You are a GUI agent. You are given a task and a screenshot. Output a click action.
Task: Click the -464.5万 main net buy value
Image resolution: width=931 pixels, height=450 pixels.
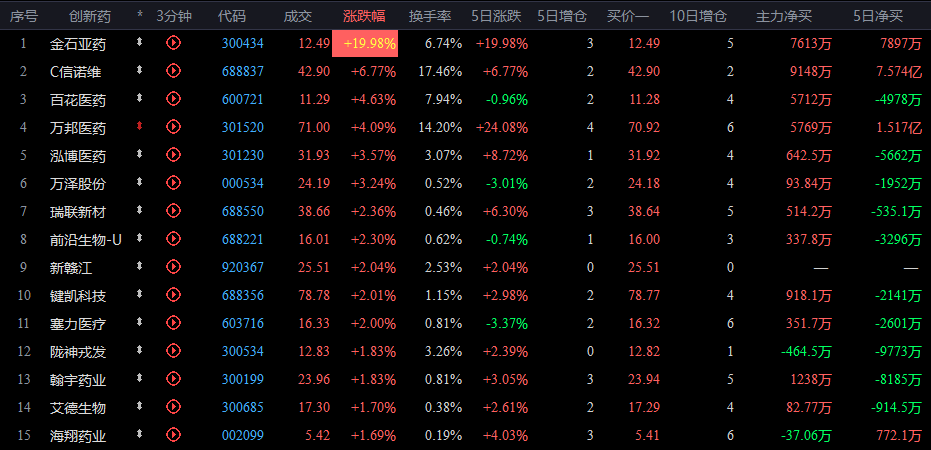[806, 352]
